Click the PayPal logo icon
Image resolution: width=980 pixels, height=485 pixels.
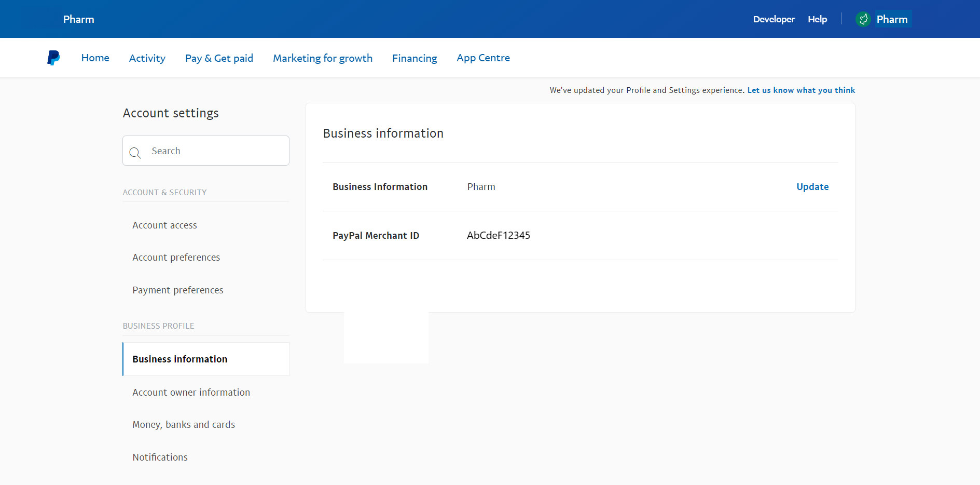(x=53, y=58)
